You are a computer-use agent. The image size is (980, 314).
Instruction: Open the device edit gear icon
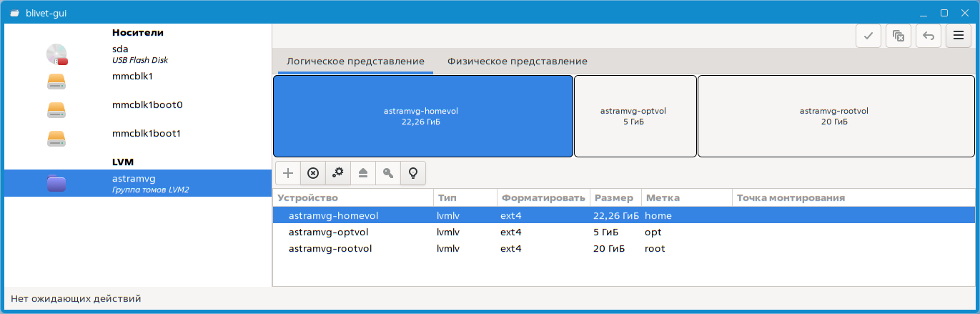pos(338,172)
